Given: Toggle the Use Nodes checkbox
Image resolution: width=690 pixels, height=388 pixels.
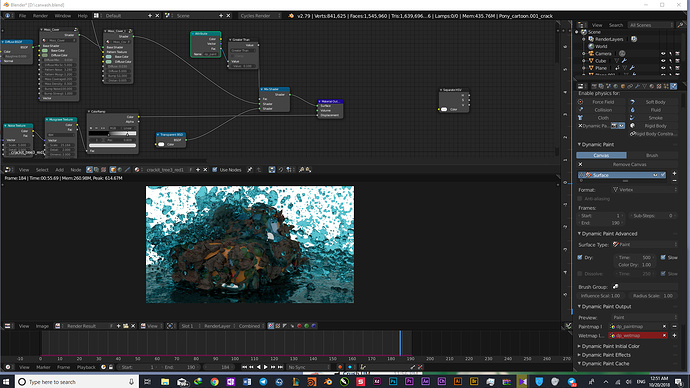Looking at the screenshot, I should click(215, 169).
